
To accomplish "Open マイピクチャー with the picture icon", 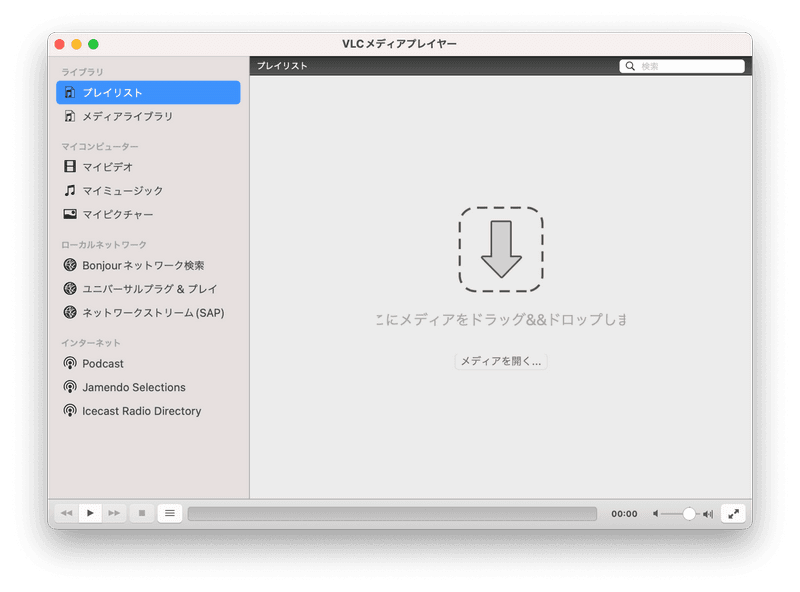I will [x=117, y=215].
